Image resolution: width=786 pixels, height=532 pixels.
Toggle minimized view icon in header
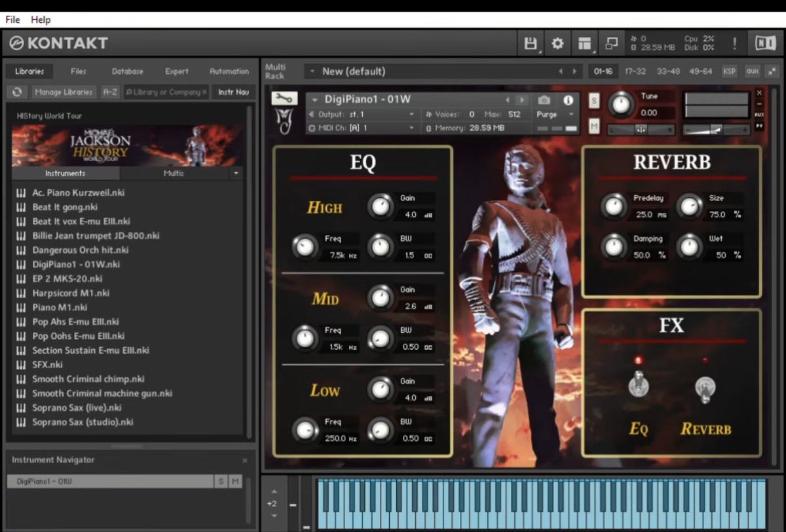(x=611, y=44)
